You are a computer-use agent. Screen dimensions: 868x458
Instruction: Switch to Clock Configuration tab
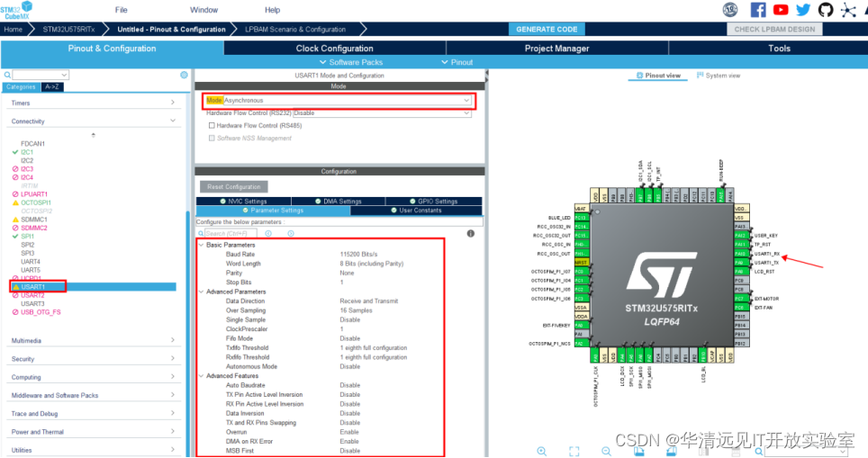click(x=334, y=48)
